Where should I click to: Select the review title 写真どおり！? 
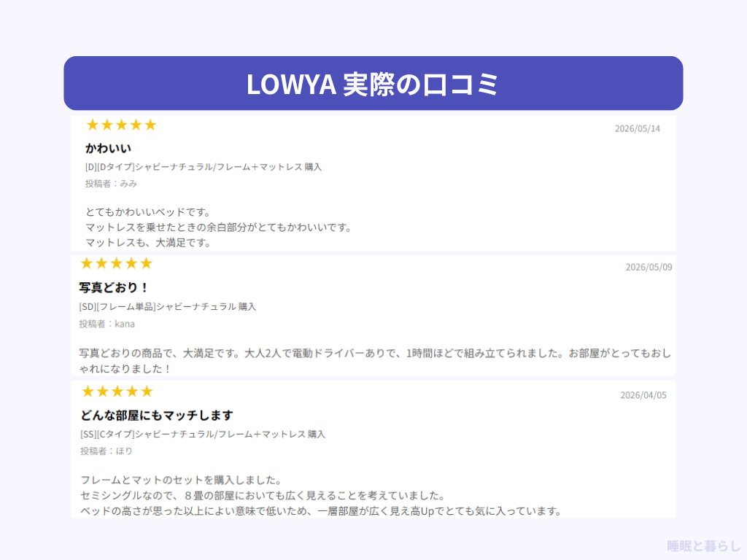(x=113, y=287)
